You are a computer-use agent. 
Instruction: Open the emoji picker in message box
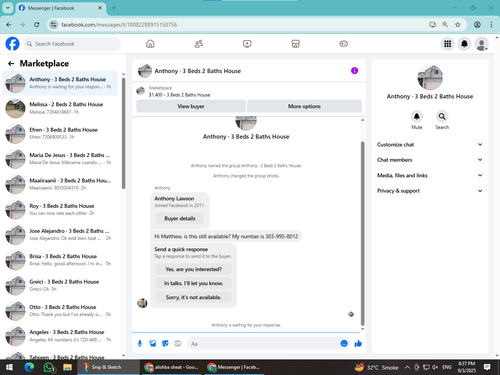(344, 343)
